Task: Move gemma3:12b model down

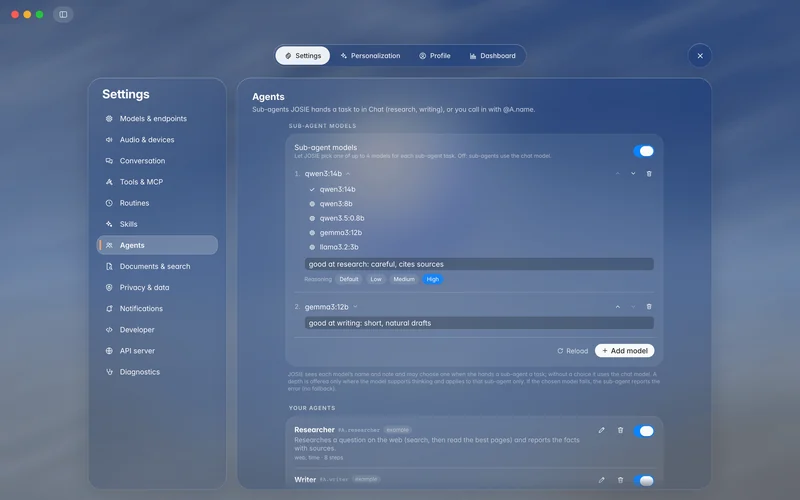Action: (x=633, y=307)
